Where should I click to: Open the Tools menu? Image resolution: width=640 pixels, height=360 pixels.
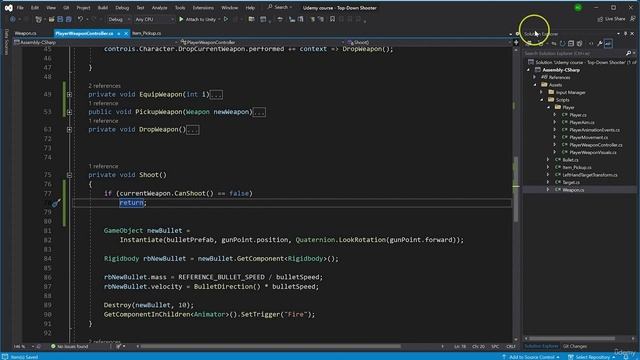tap(180, 7)
